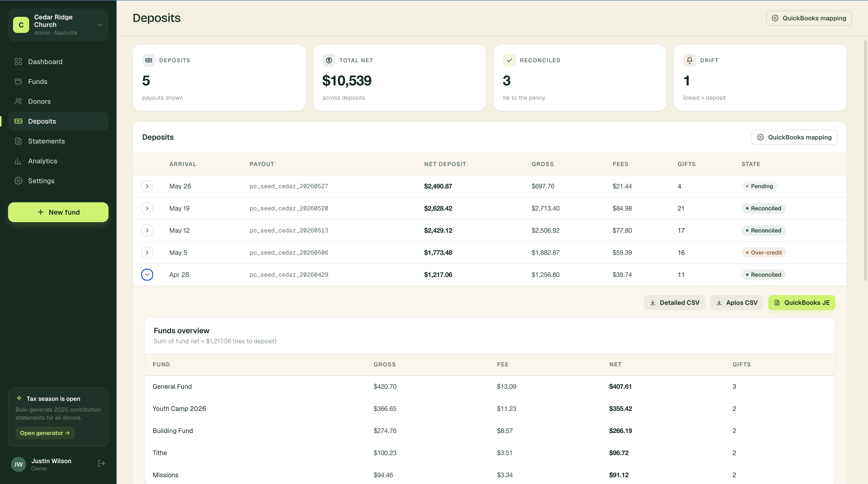Viewport: 868px width, 484px height.
Task: Open the Funds section
Action: coord(58,82)
